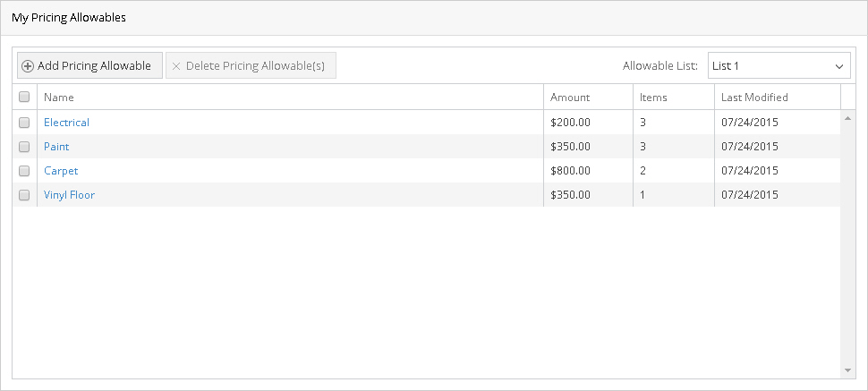Screen dimensions: 868x391
Task: Sort by the Name column header
Action: 59,98
